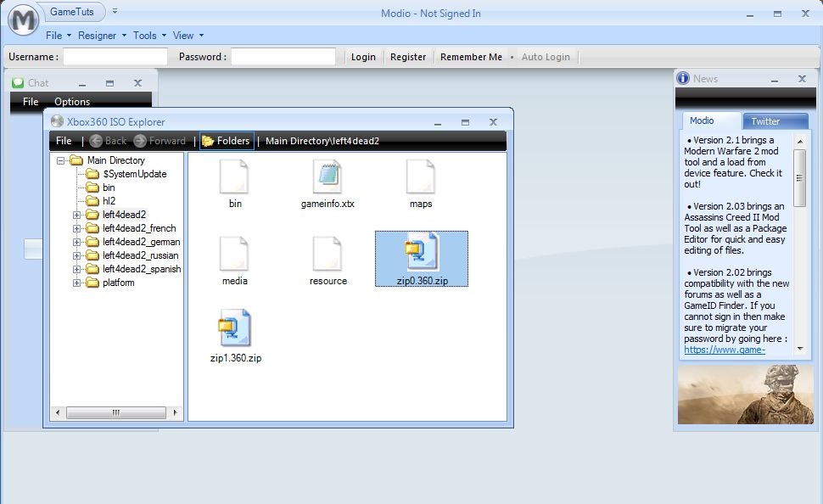
Task: Open the gameinfo.xtx file icon
Action: point(328,176)
